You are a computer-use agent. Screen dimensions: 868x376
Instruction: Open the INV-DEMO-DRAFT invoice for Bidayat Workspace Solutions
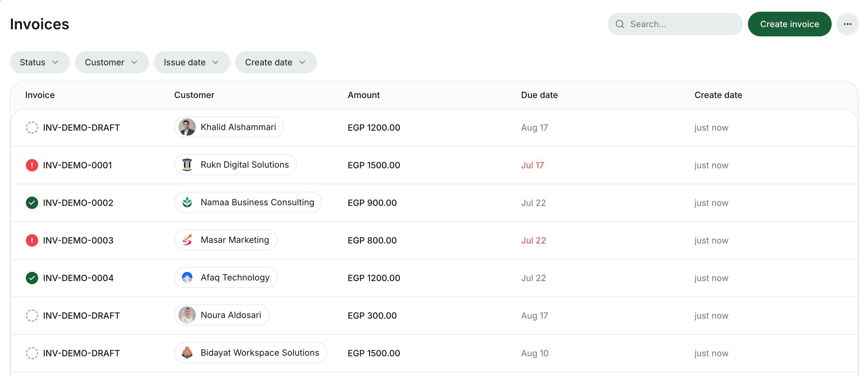(x=81, y=353)
